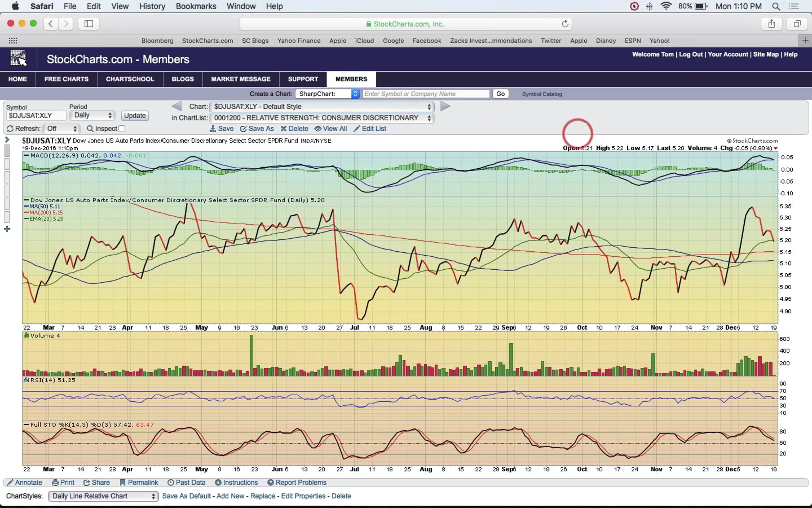This screenshot has width=812, height=508.
Task: Open the Favorites grid icon
Action: point(13,41)
